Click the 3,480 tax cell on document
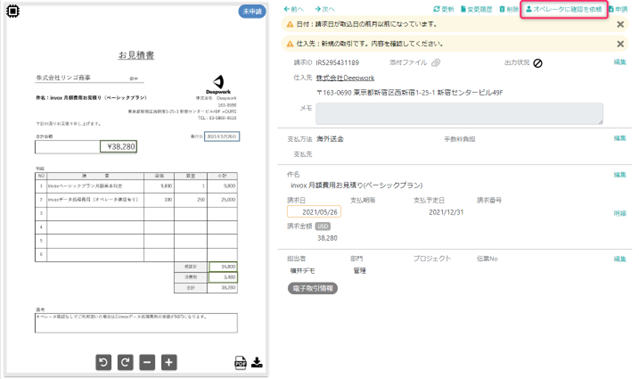This screenshot has height=379, width=639. (x=223, y=277)
